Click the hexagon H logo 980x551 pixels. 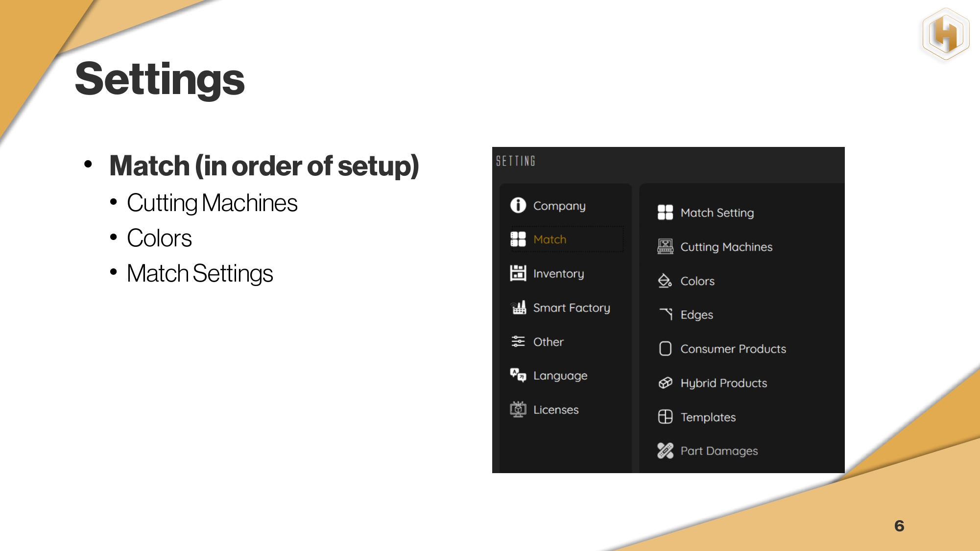click(x=945, y=34)
